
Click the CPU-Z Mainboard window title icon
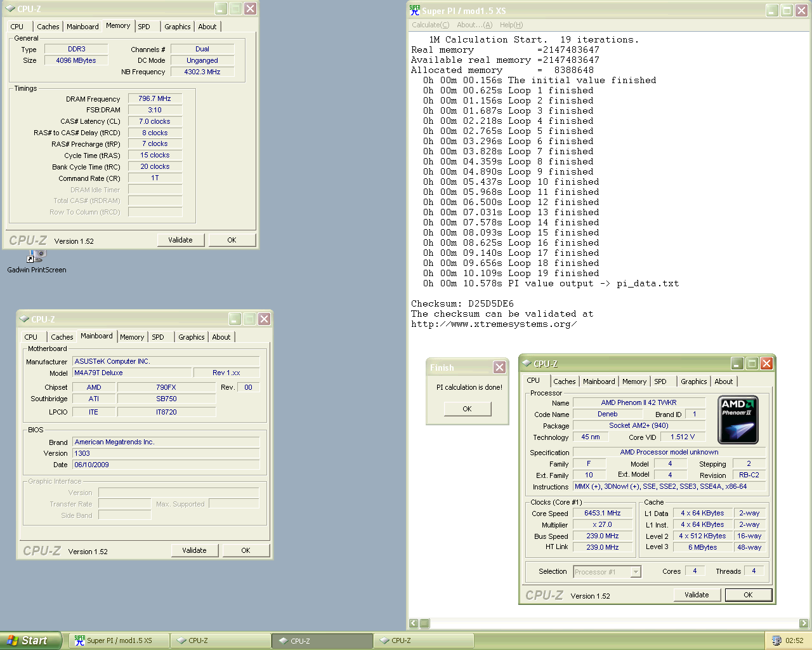(x=24, y=319)
